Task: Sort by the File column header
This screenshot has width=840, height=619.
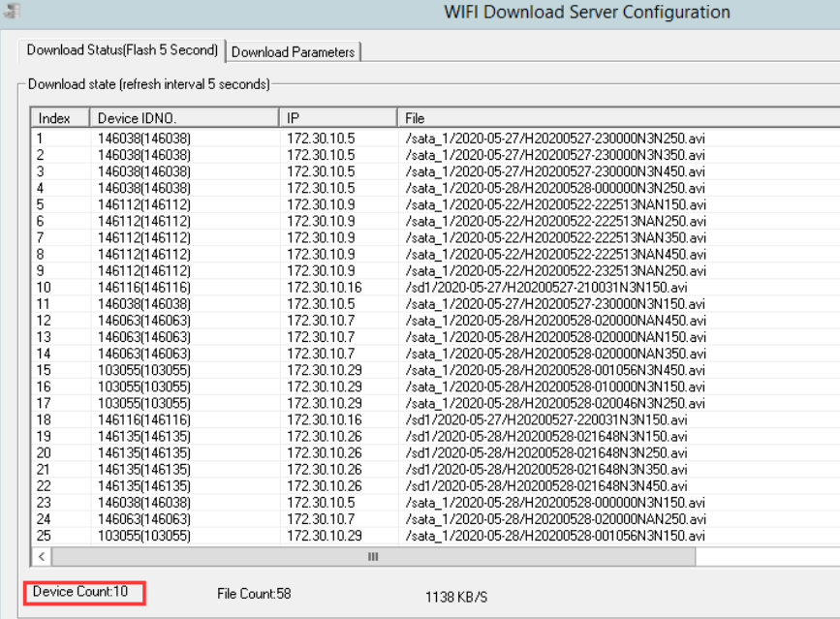Action: tap(619, 118)
